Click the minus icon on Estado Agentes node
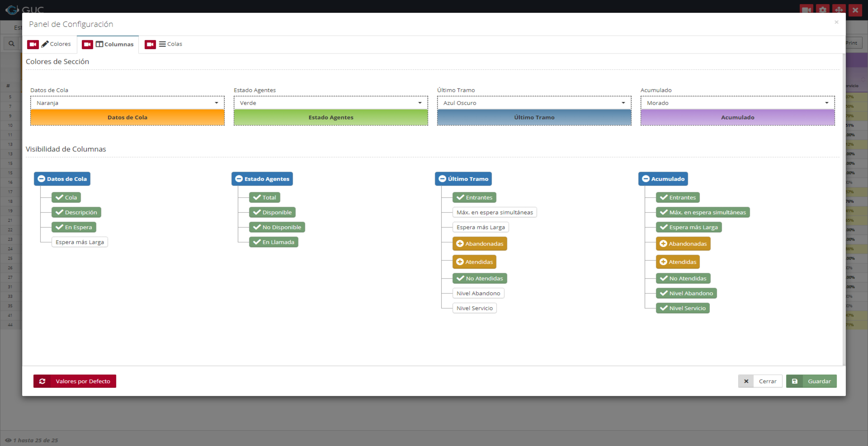 point(239,178)
